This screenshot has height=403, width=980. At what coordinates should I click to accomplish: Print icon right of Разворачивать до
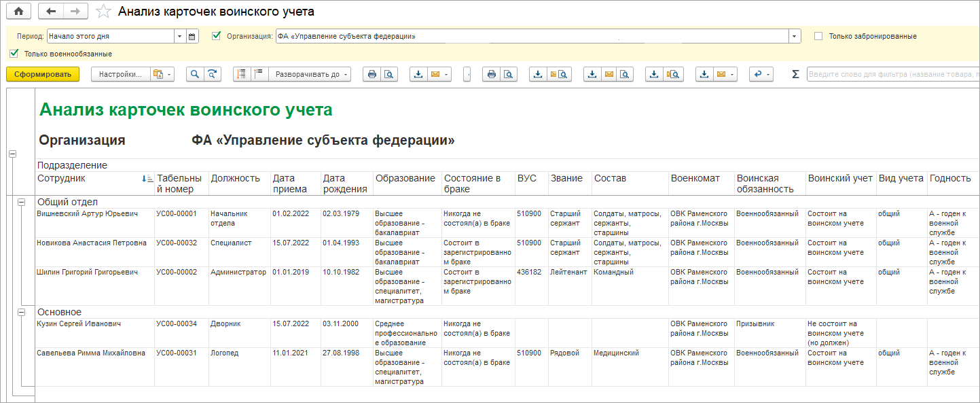[372, 74]
